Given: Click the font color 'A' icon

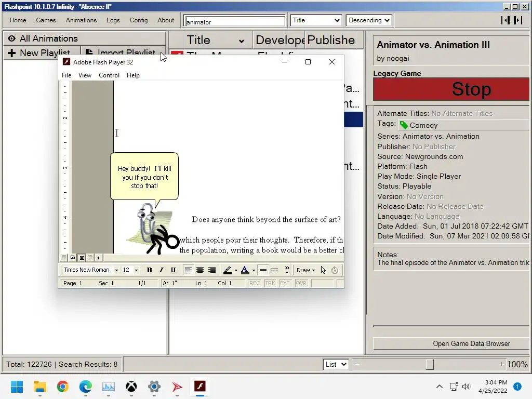Looking at the screenshot, I should (x=245, y=270).
